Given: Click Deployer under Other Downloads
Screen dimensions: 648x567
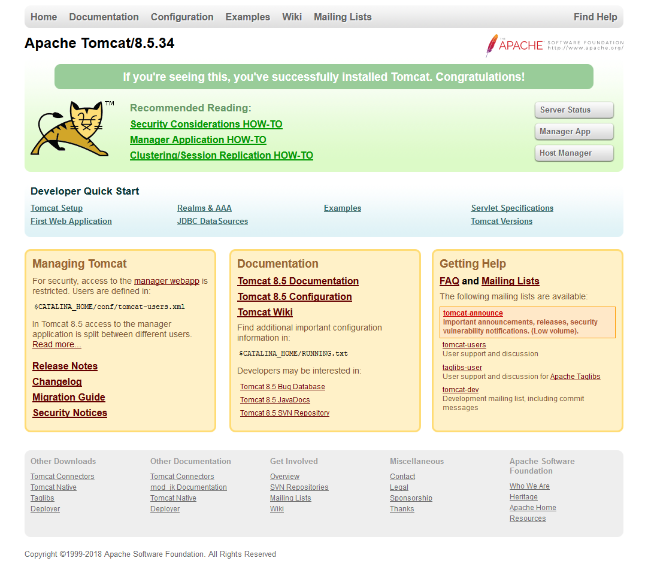Looking at the screenshot, I should pyautogui.click(x=45, y=509).
